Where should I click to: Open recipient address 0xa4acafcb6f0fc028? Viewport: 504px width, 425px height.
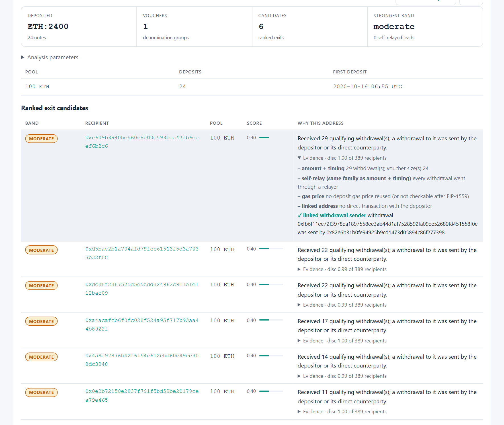point(142,325)
